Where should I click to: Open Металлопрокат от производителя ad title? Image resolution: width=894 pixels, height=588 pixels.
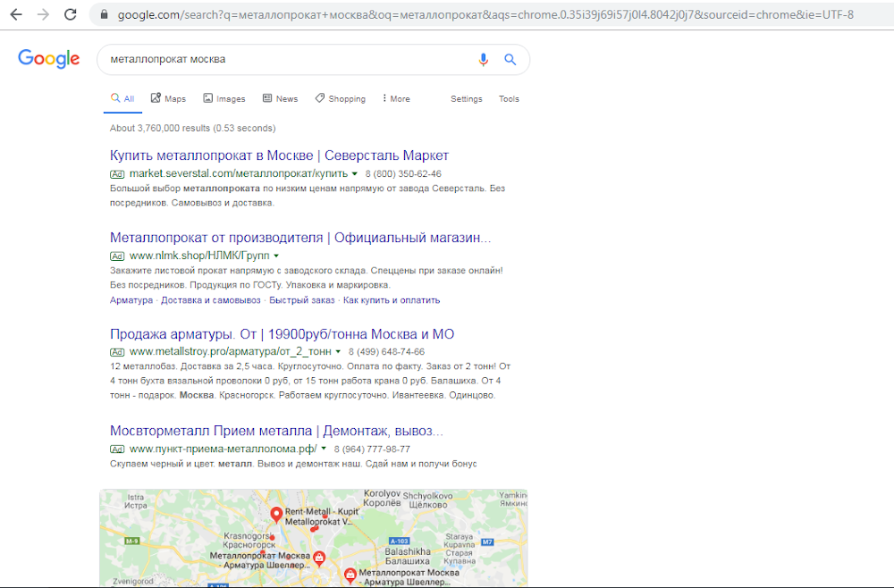coord(299,238)
